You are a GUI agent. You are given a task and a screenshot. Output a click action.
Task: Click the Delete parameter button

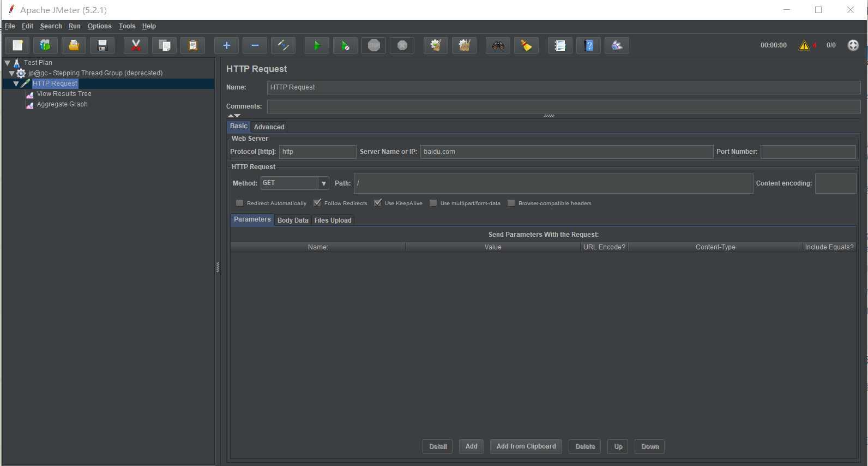click(585, 446)
